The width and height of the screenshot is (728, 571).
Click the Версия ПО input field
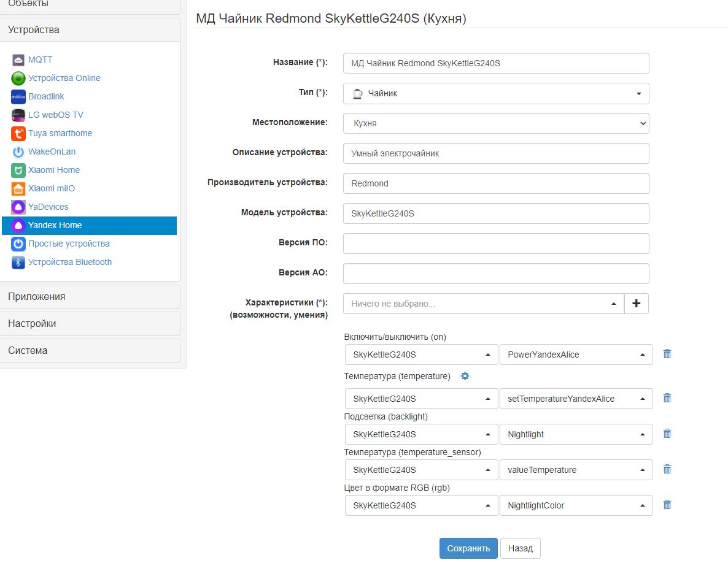[495, 243]
